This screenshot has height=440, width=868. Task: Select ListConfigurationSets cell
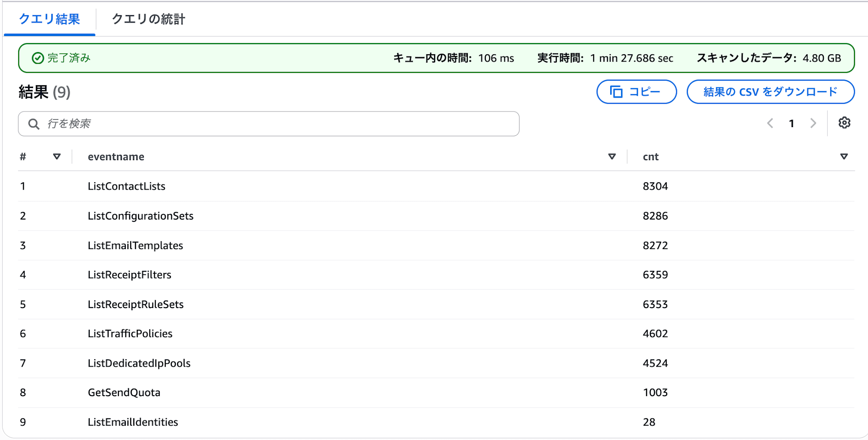click(141, 216)
